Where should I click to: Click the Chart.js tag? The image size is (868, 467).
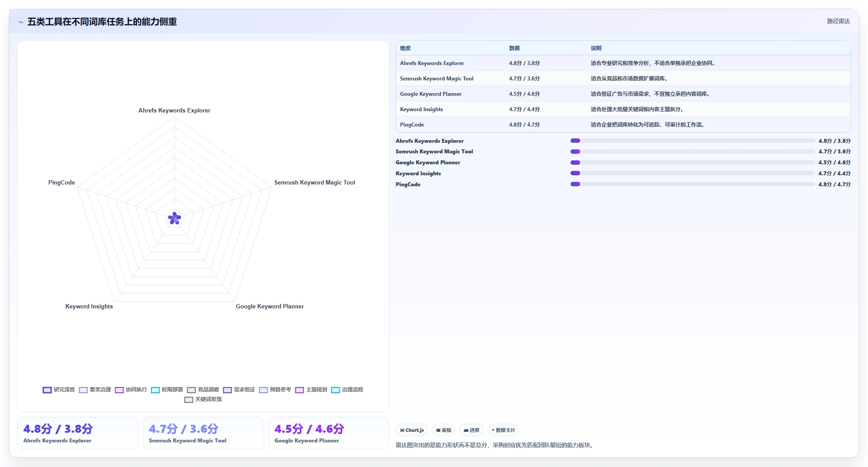(412, 430)
